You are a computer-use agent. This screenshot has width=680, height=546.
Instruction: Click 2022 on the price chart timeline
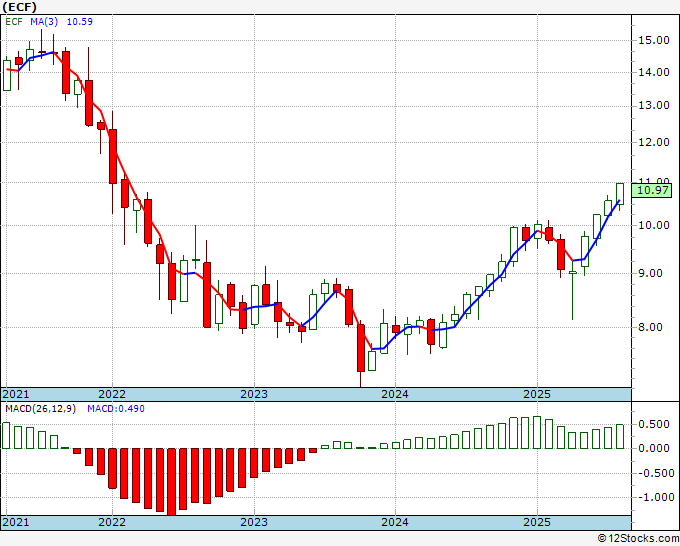click(112, 394)
